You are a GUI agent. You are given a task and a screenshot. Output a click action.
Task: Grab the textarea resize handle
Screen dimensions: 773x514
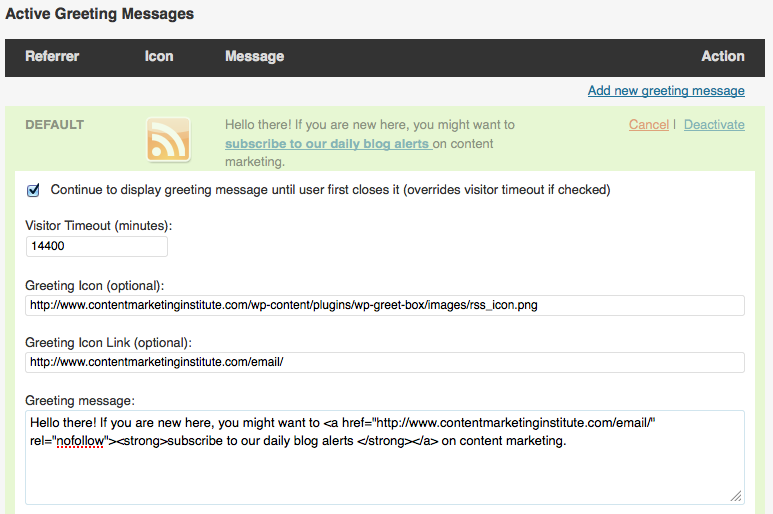736,496
